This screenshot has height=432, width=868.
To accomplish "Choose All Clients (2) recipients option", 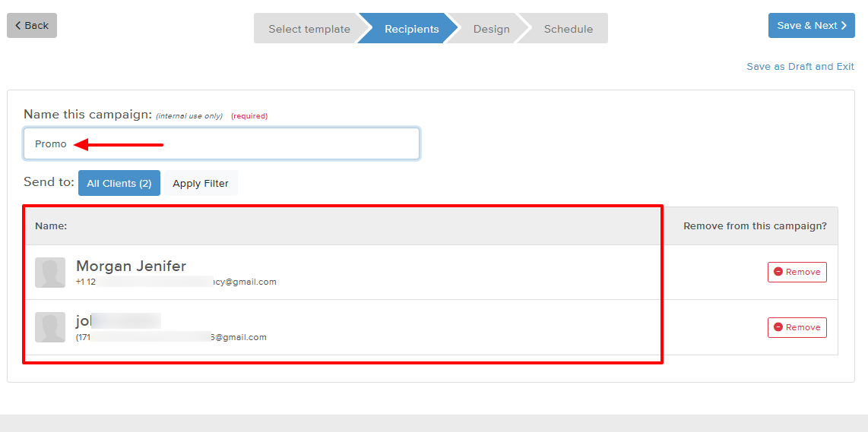I will 119,183.
